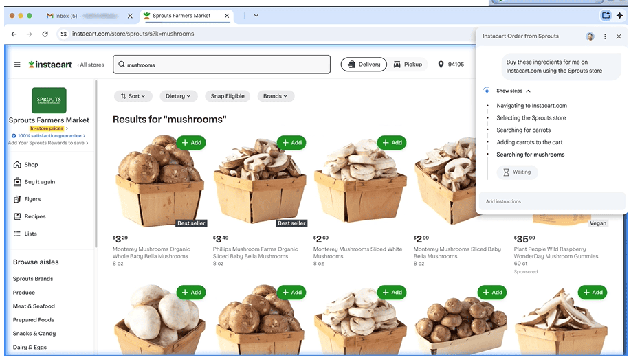Close the Inbox Gmail tab
The width and height of the screenshot is (631, 364).
click(130, 16)
